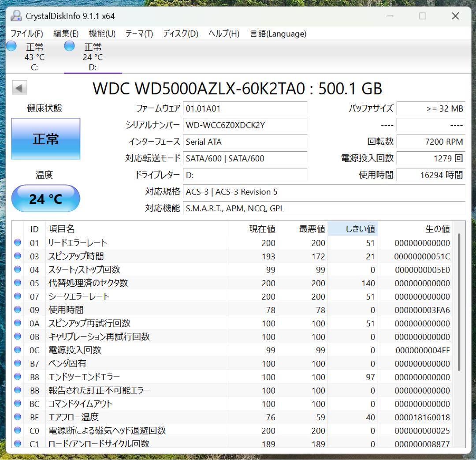Select the D: drive tab
This screenshot has height=460, width=476.
click(x=93, y=56)
